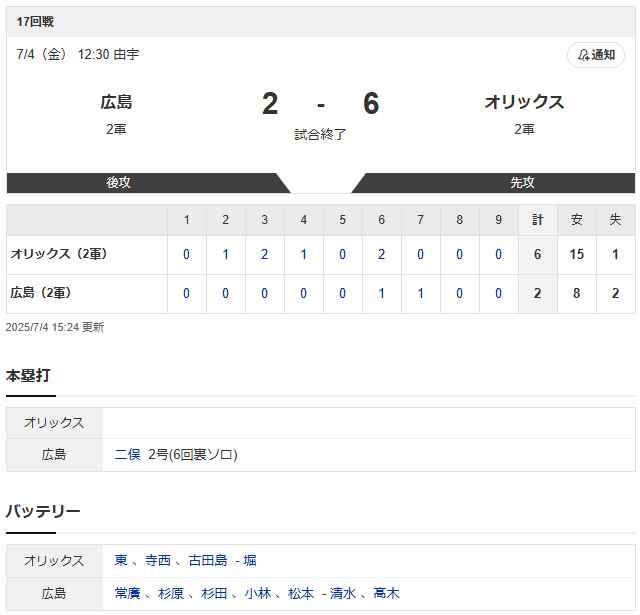Open Hiroshima 6th inning score 1
Image resolution: width=640 pixels, height=615 pixels.
(x=381, y=293)
